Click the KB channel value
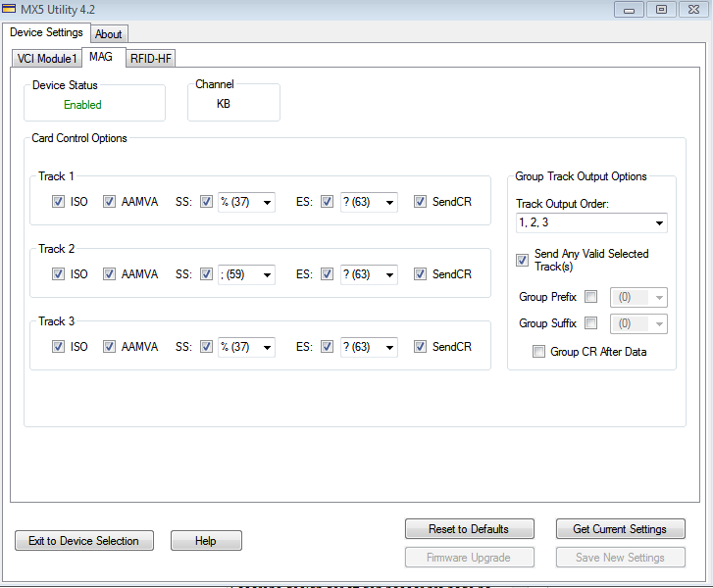The height and width of the screenshot is (588, 713). point(224,104)
